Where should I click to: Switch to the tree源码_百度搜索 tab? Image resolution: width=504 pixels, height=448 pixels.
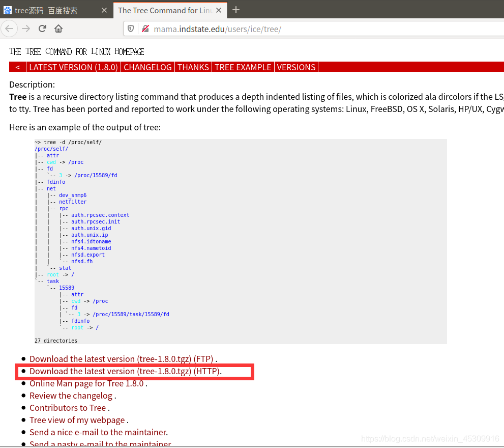(56, 10)
